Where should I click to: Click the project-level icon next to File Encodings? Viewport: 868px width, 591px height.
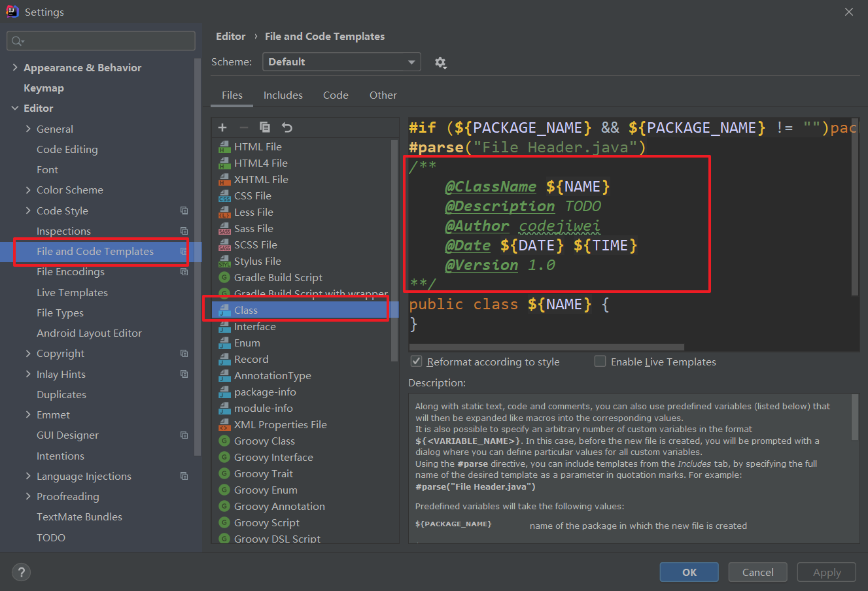coord(184,271)
